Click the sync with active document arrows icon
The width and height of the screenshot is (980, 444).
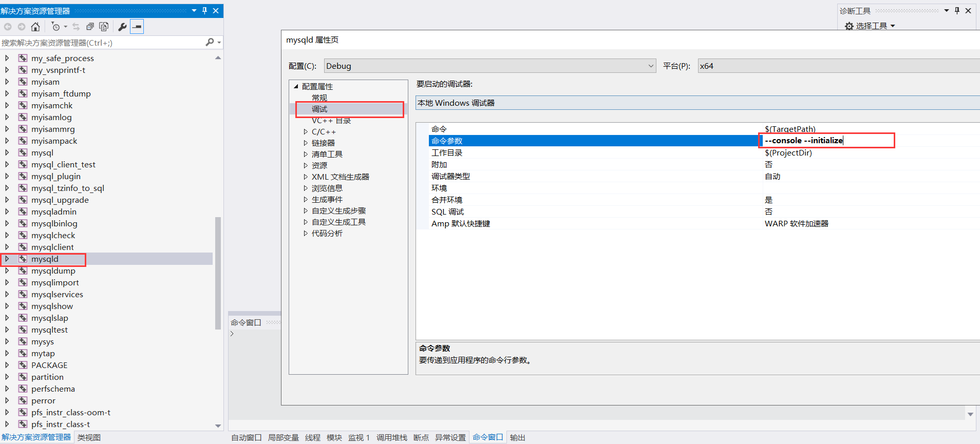76,27
